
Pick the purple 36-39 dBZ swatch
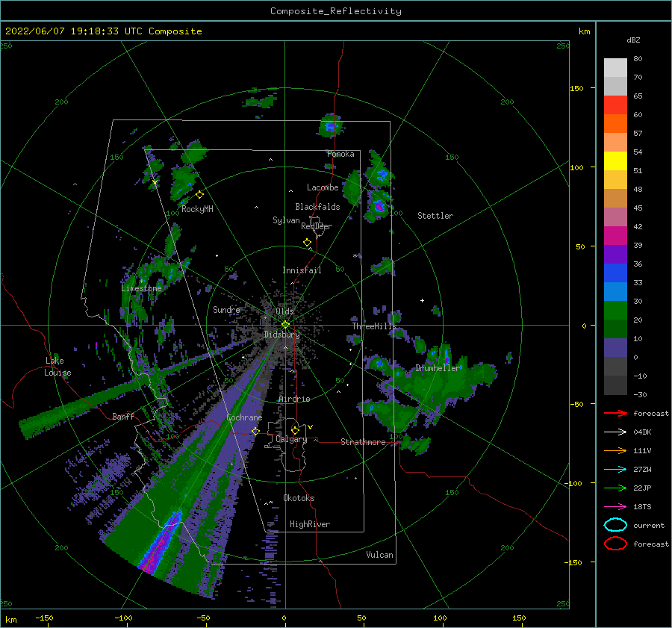click(615, 255)
